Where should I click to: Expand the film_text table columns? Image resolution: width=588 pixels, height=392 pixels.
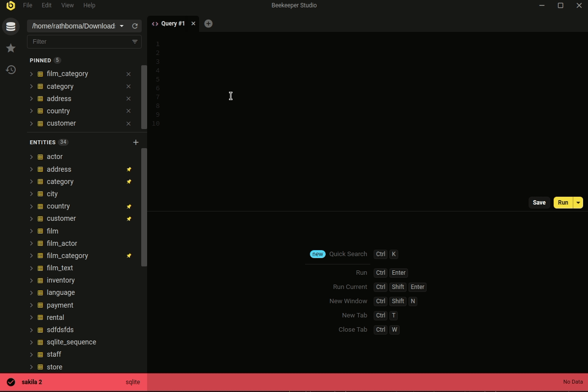pyautogui.click(x=31, y=268)
